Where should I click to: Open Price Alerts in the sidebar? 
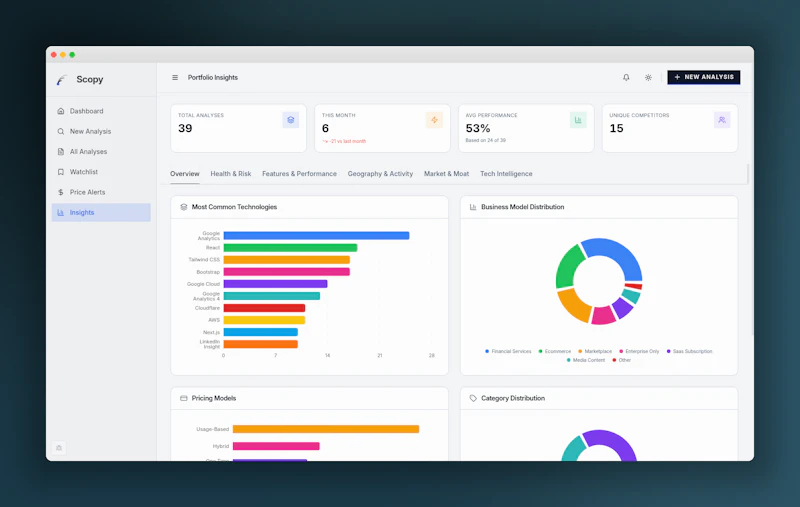(101, 192)
